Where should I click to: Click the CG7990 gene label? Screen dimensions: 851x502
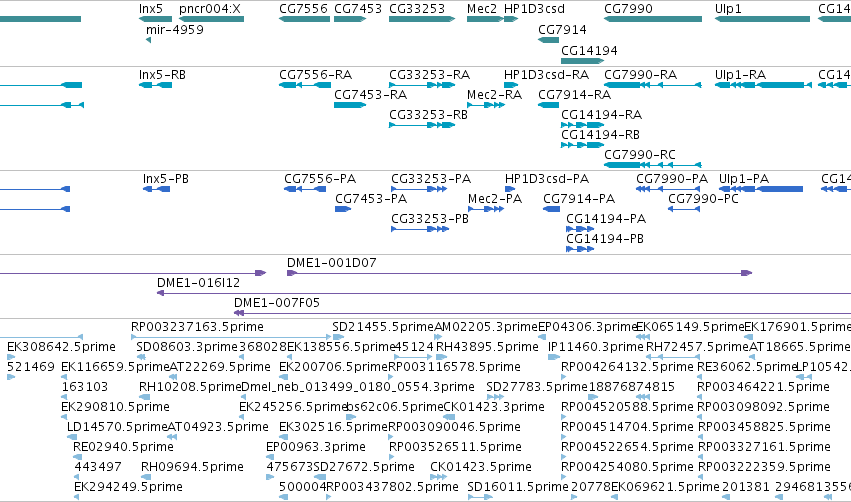tap(628, 9)
